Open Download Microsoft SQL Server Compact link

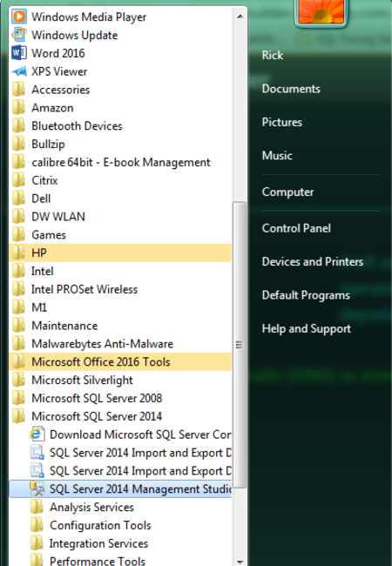pyautogui.click(x=120, y=434)
